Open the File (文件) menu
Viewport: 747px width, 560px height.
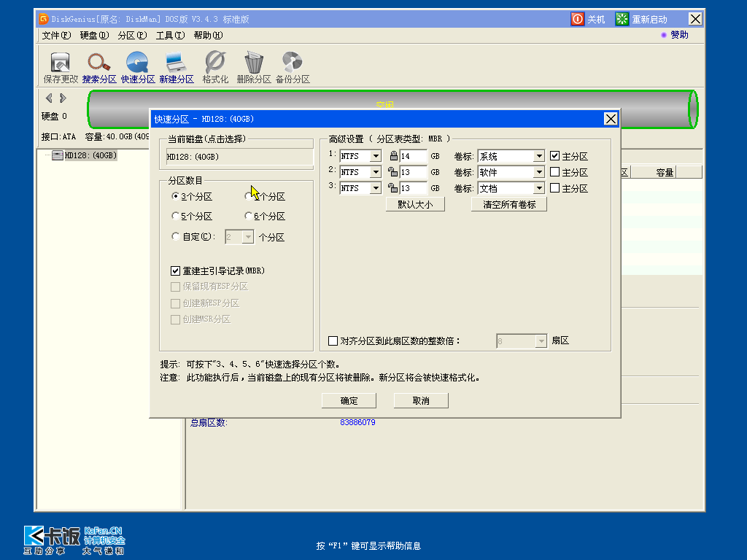coord(56,35)
